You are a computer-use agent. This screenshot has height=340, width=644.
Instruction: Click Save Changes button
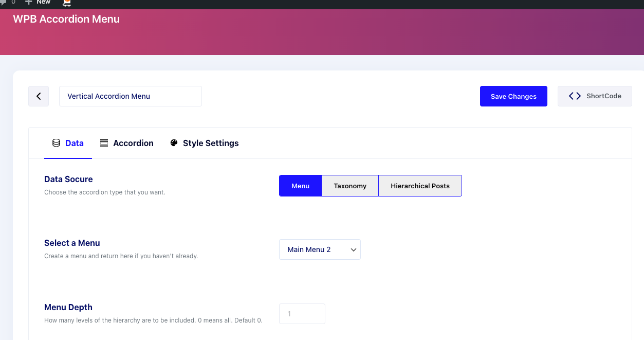[513, 96]
